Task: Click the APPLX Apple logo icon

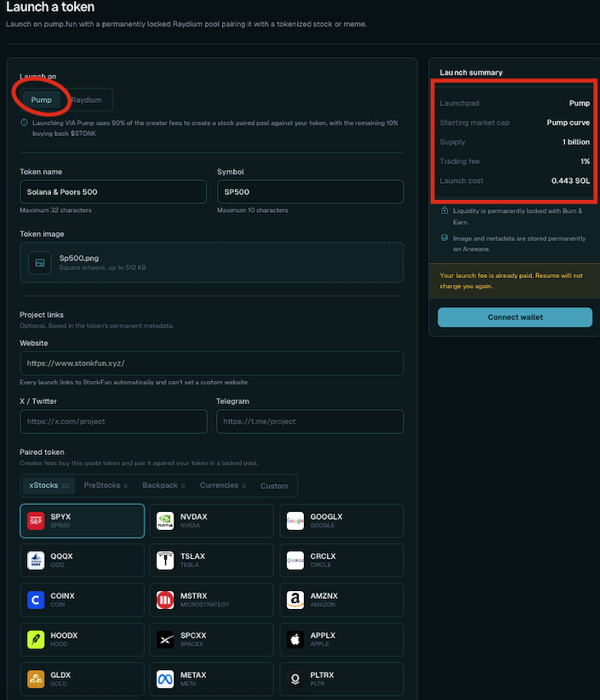Action: click(x=295, y=640)
